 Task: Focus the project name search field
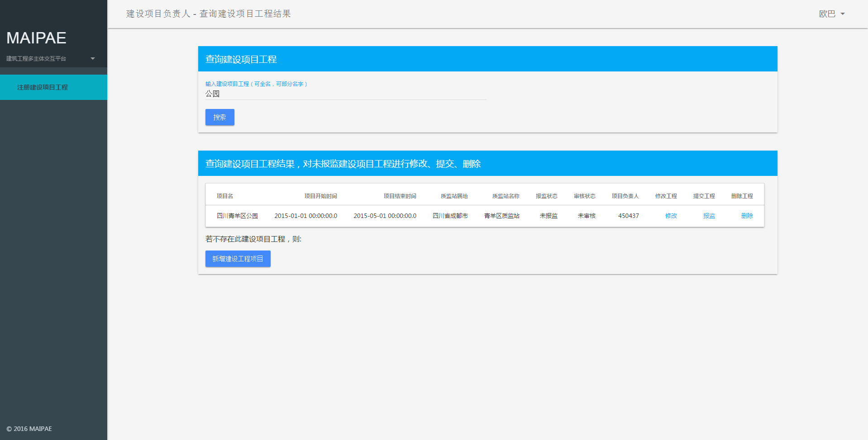coord(345,94)
